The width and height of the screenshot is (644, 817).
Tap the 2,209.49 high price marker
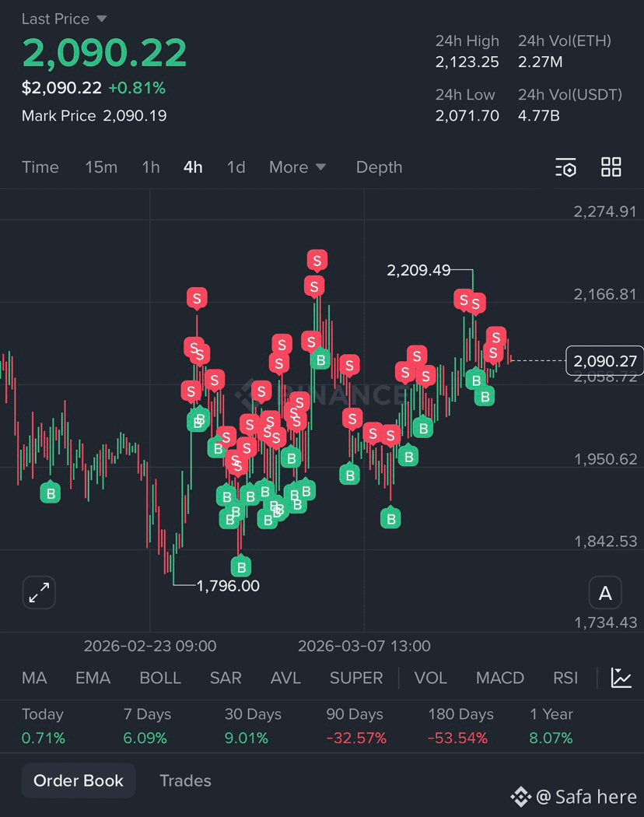(418, 270)
